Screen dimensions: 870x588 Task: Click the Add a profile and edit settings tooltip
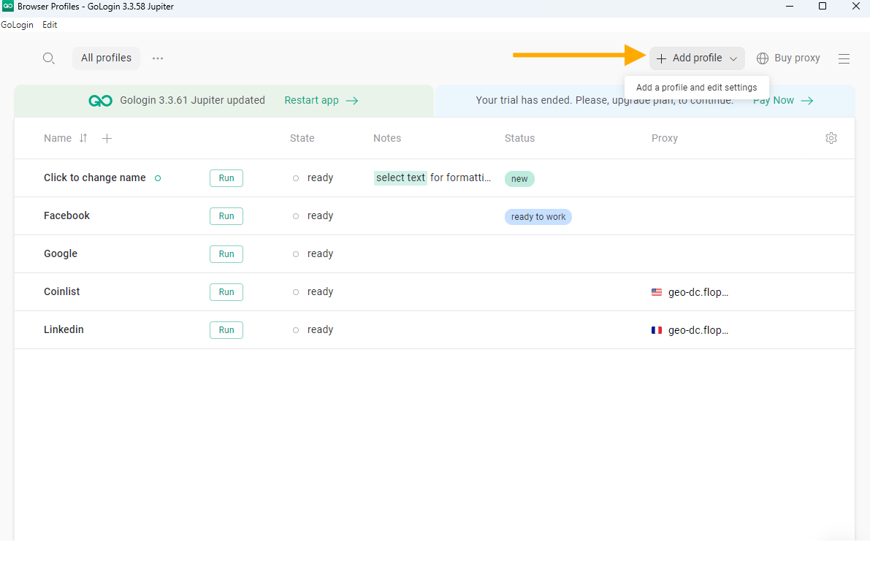[x=696, y=88]
